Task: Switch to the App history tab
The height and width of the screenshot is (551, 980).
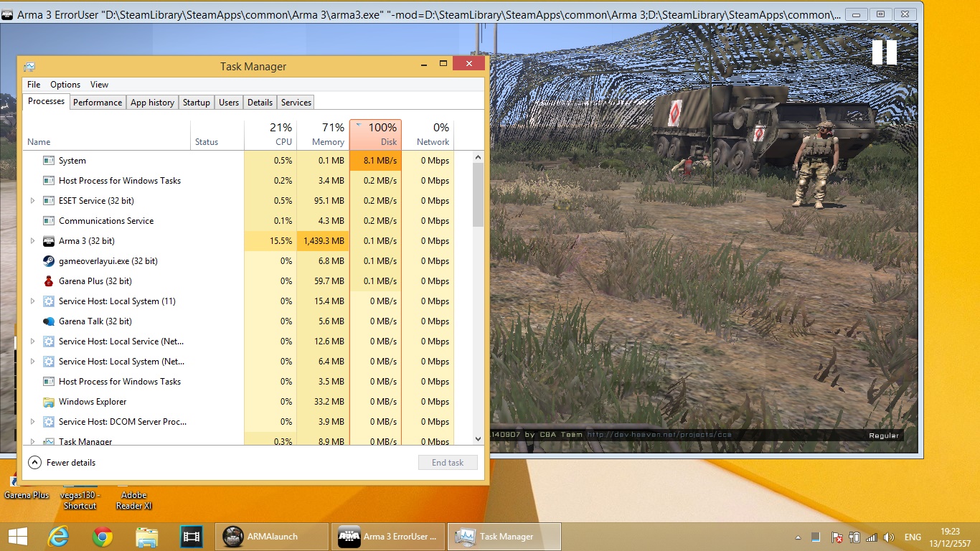Action: (152, 103)
